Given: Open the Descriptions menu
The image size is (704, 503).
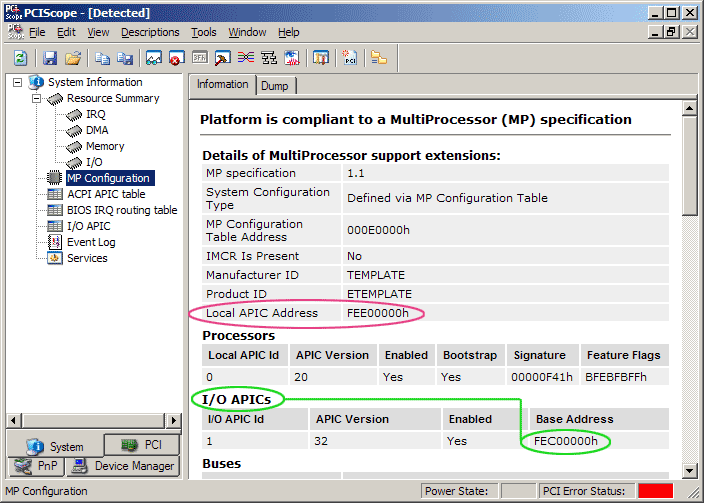Looking at the screenshot, I should [150, 32].
